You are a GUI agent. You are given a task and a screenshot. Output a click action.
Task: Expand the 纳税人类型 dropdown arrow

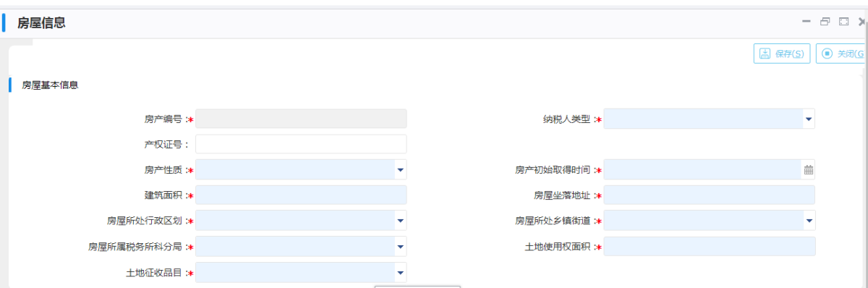pyautogui.click(x=808, y=119)
